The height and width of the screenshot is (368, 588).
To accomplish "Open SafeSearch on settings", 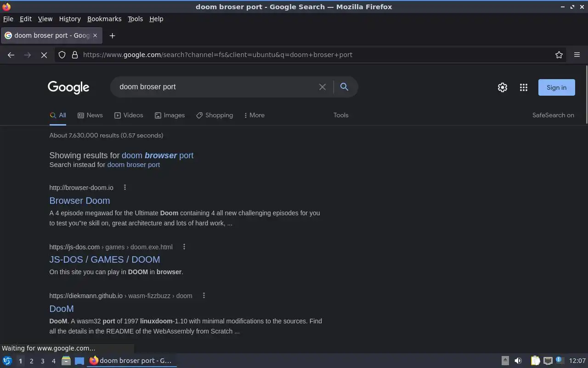I will 553,115.
